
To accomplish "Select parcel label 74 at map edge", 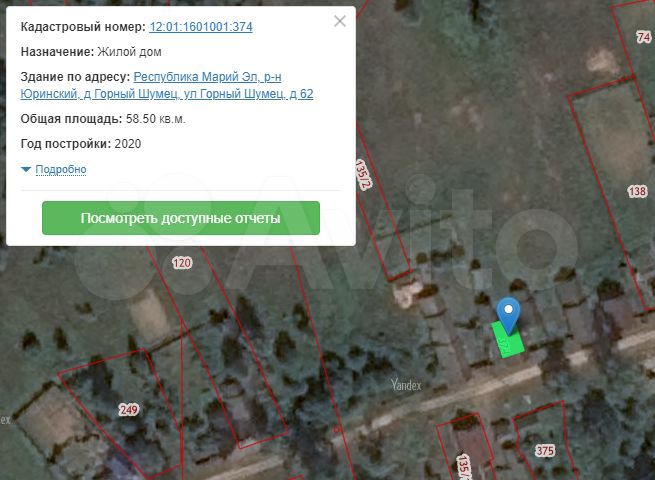I will click(x=643, y=37).
